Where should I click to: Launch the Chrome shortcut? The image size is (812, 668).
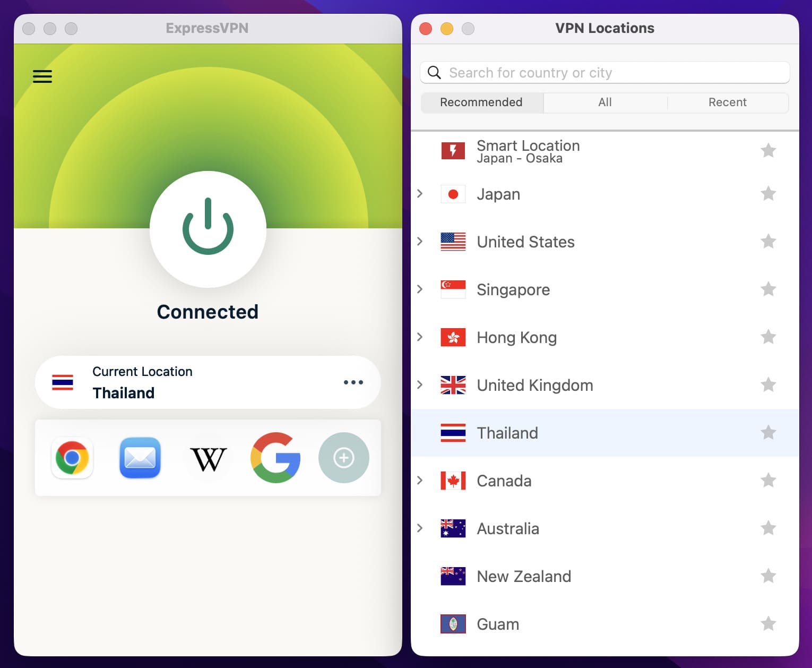(x=72, y=458)
